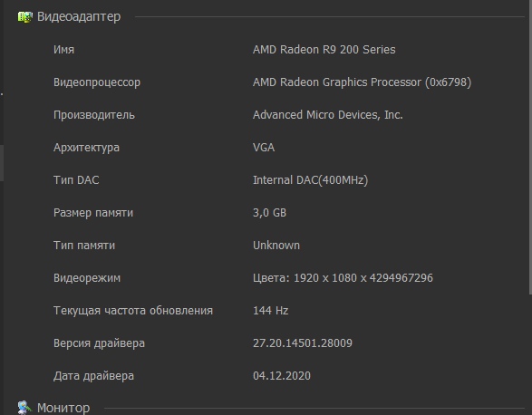The height and width of the screenshot is (415, 532).
Task: Click the Видеоадаптер section icon
Action: click(25, 17)
